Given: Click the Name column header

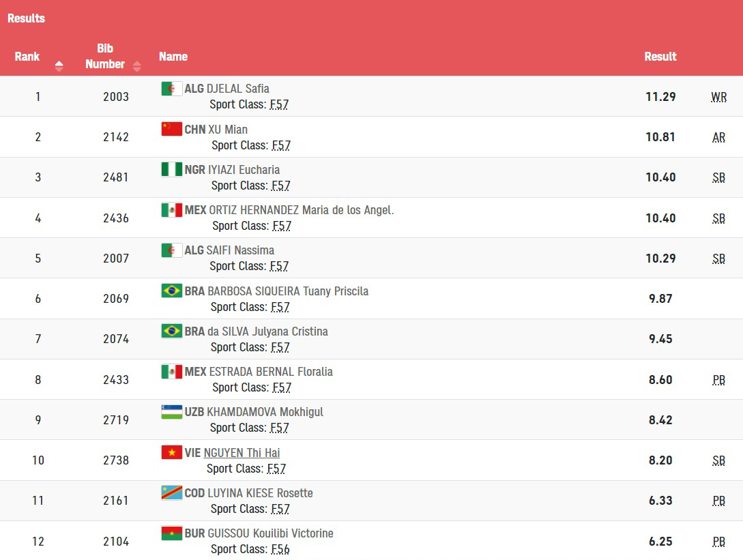Looking at the screenshot, I should coord(173,57).
